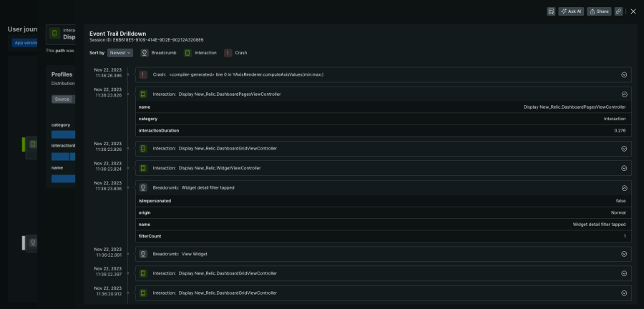Open the Sort by Newest dropdown
Viewport: 644px width, 309px height.
(x=120, y=53)
